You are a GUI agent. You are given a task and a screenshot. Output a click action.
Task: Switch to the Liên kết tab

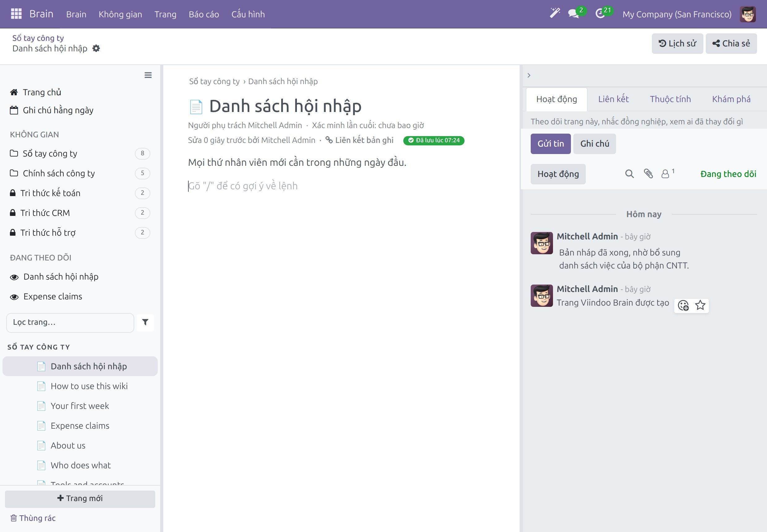click(613, 99)
